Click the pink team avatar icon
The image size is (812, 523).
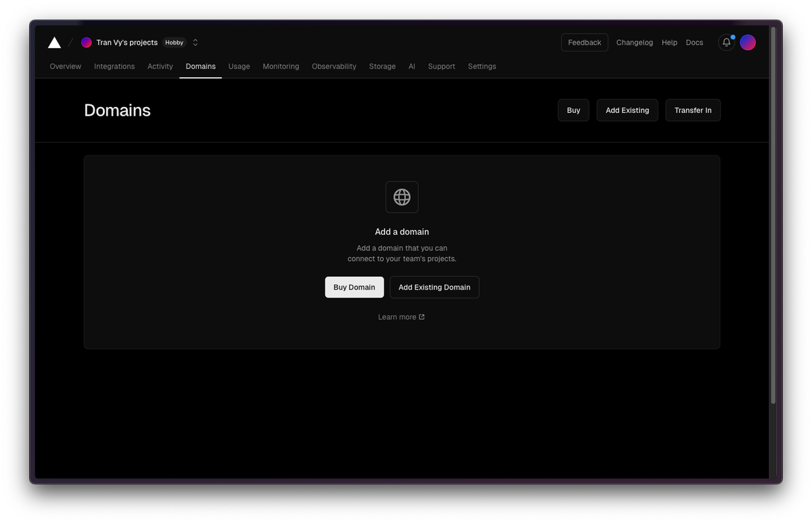[x=86, y=42]
